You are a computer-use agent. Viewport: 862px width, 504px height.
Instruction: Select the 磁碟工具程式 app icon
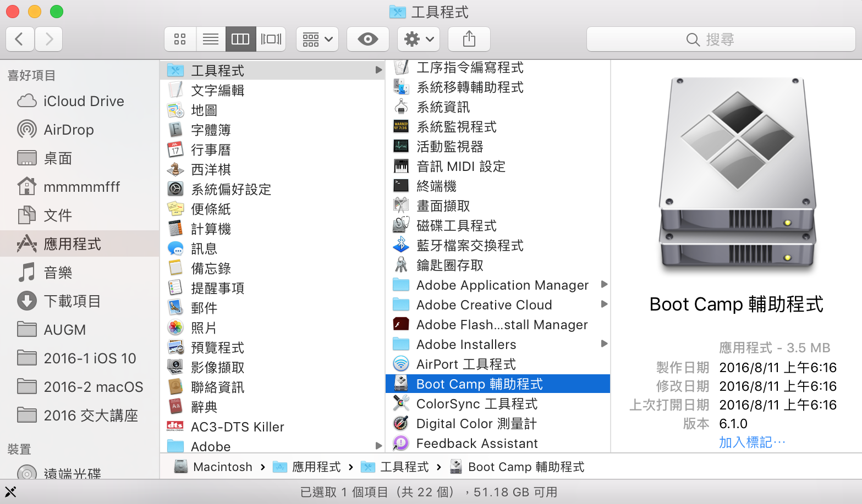pos(401,225)
